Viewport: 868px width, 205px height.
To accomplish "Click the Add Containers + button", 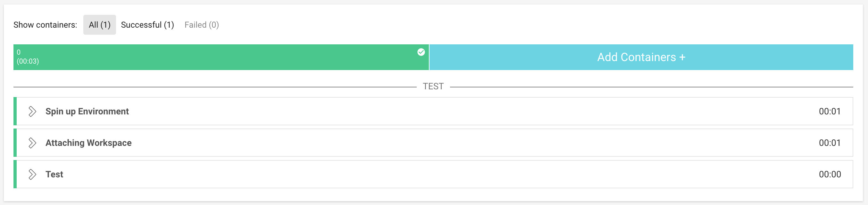I will click(x=641, y=57).
